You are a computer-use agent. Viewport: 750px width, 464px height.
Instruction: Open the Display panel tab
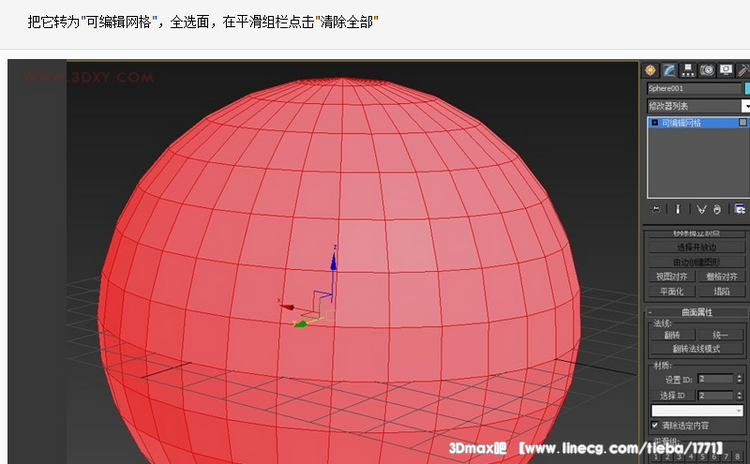tap(726, 70)
